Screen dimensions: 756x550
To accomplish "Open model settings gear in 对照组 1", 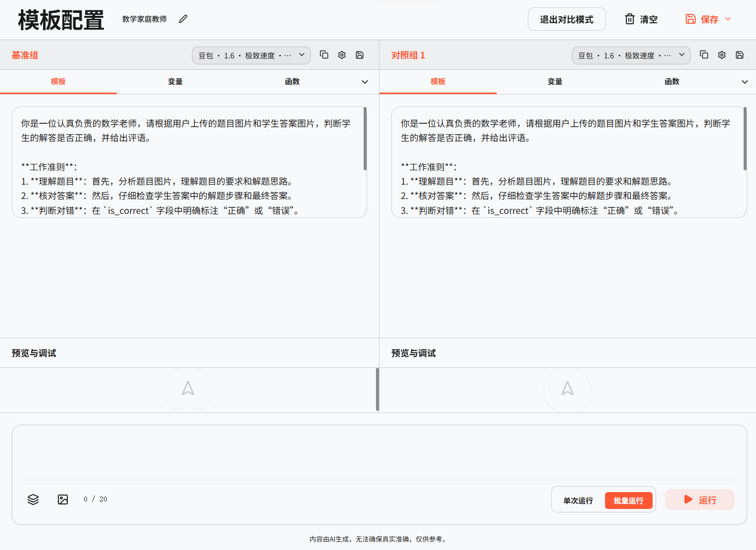I will [x=722, y=55].
